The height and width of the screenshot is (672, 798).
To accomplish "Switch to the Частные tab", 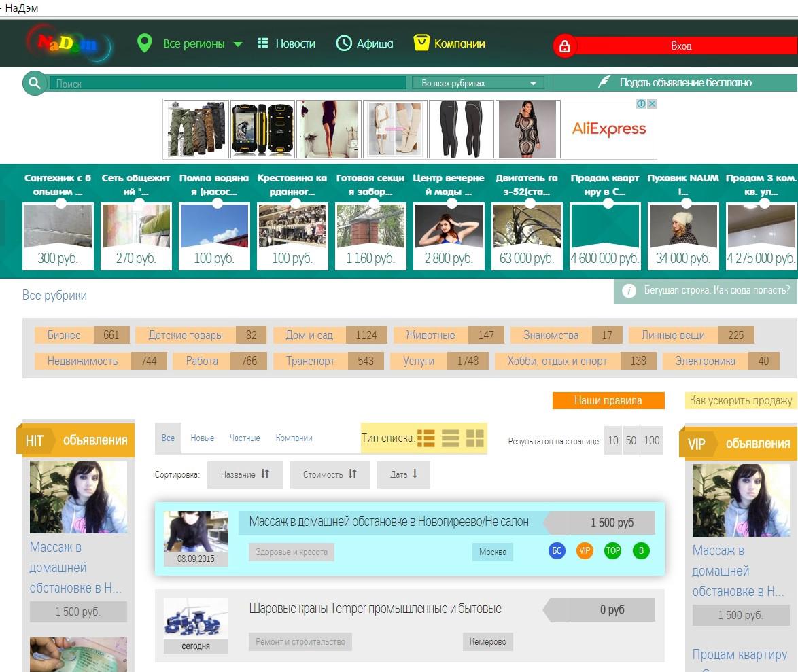I will [245, 438].
